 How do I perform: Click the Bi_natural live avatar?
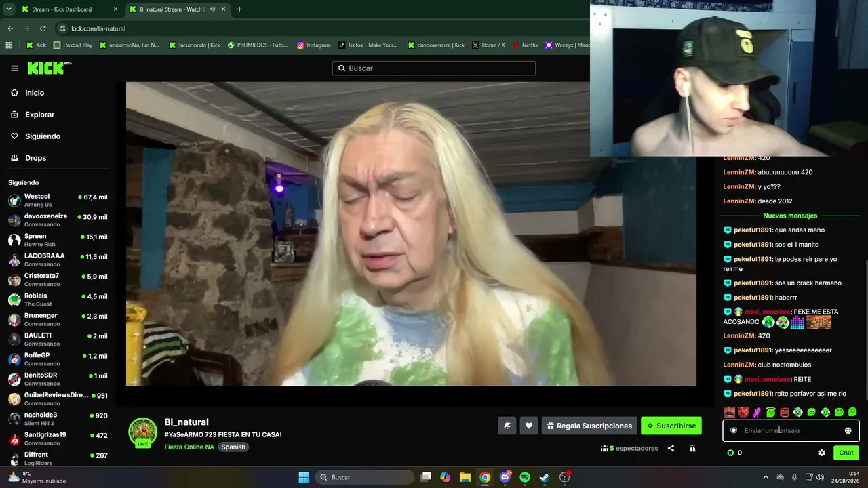pos(142,432)
